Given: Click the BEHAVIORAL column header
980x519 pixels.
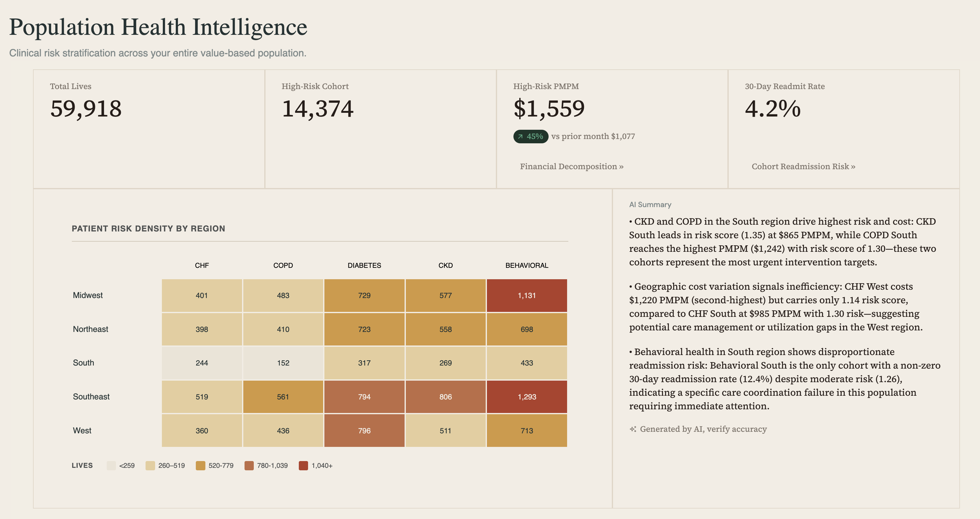Looking at the screenshot, I should (527, 265).
